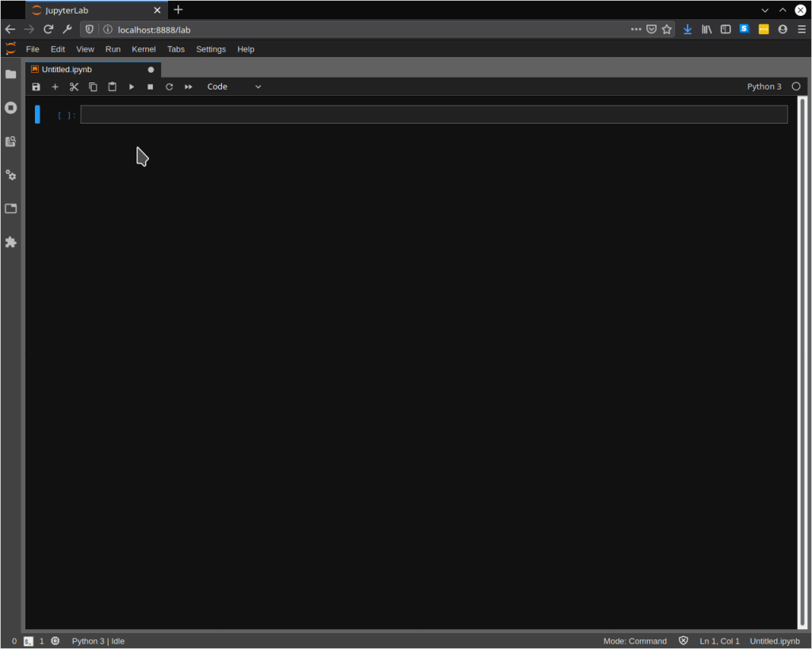Click the Copy cells icon

coord(93,87)
